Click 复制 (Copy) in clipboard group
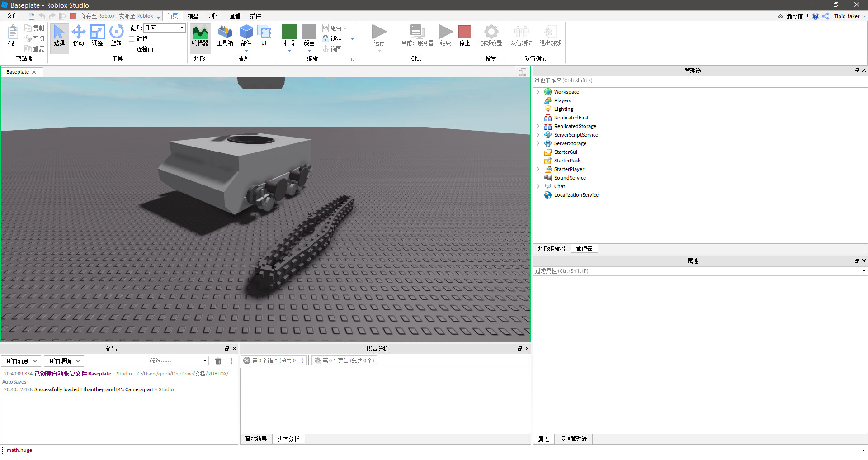The image size is (868, 460). [35, 28]
